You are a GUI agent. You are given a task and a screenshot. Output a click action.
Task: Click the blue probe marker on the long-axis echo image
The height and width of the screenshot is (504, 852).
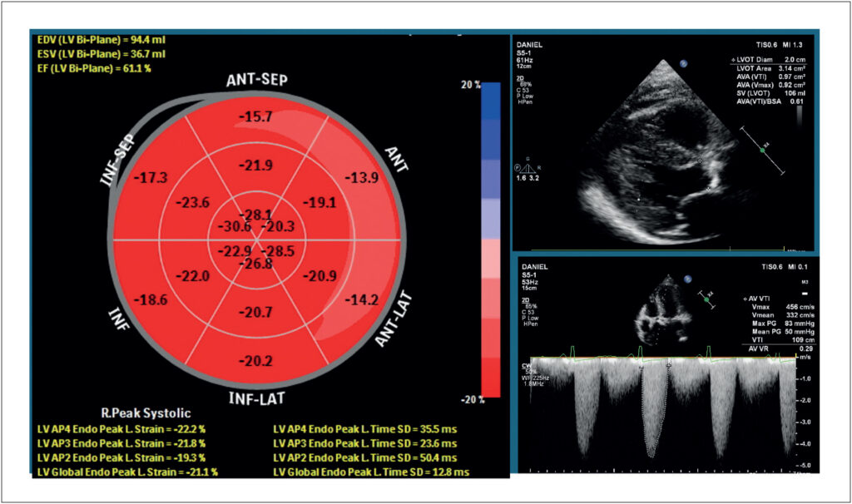point(684,63)
